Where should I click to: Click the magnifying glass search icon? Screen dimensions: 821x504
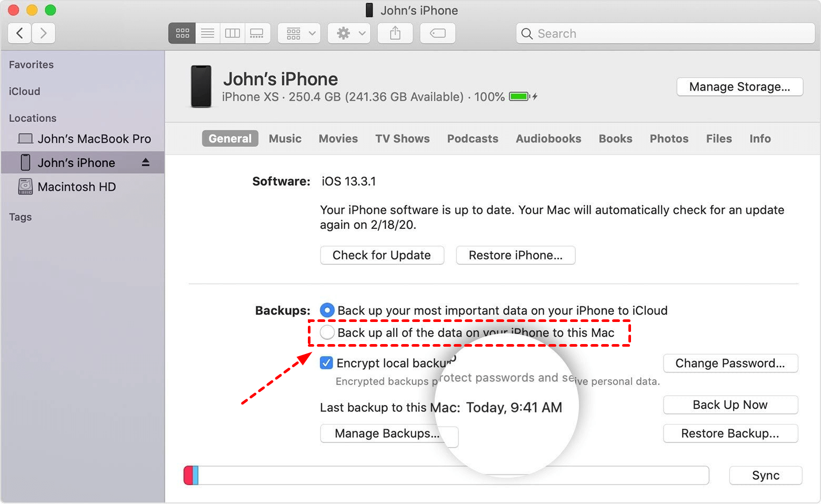pos(527,34)
